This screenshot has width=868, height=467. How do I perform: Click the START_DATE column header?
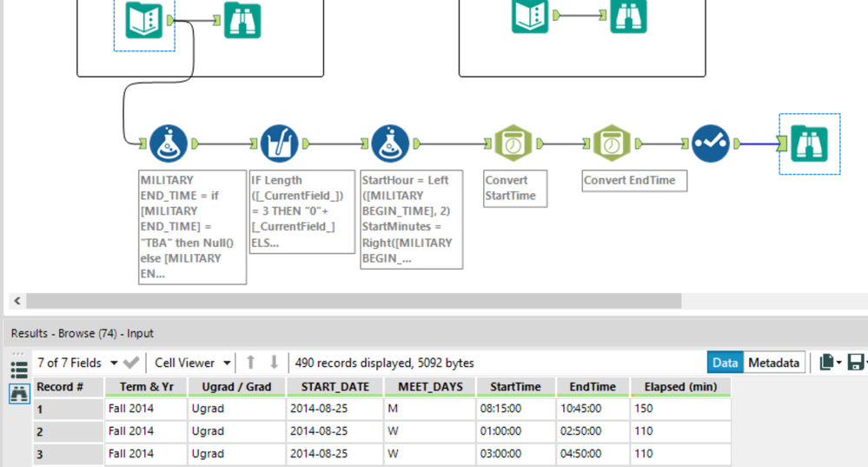tap(335, 387)
